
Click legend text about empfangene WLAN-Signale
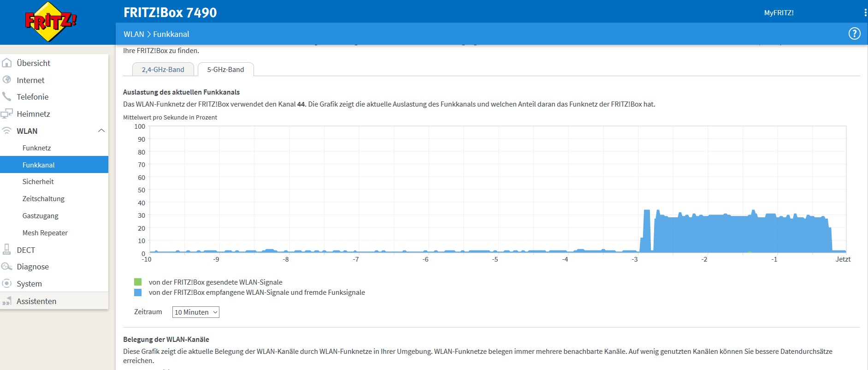[x=257, y=292]
